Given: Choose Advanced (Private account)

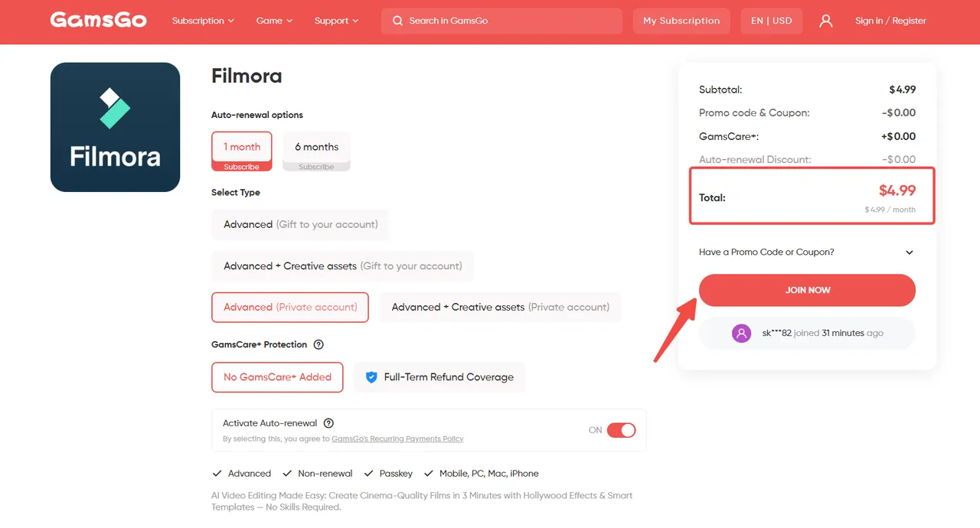Looking at the screenshot, I should [x=290, y=307].
